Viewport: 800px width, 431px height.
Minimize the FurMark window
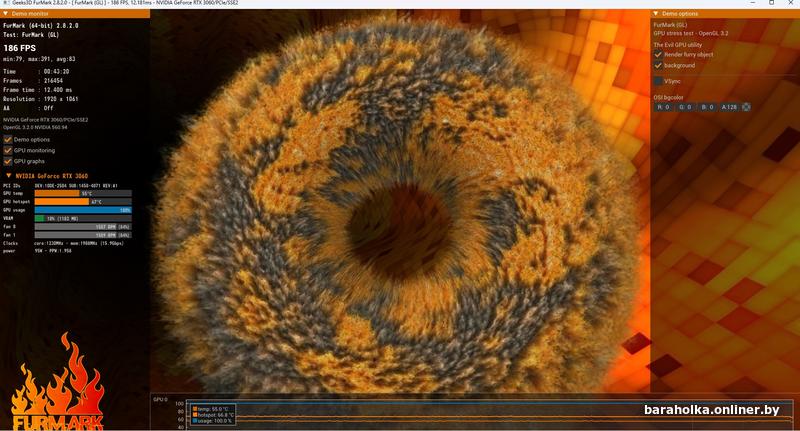tap(754, 3)
